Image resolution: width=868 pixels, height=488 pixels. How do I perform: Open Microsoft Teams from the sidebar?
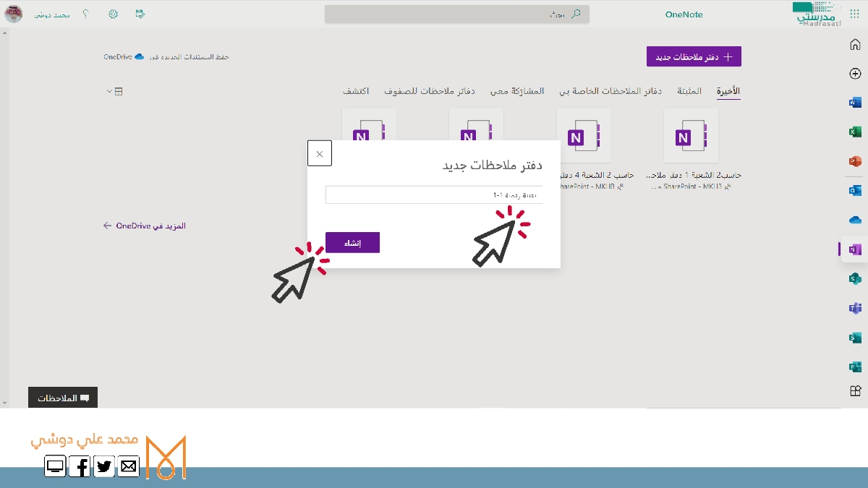coord(855,308)
